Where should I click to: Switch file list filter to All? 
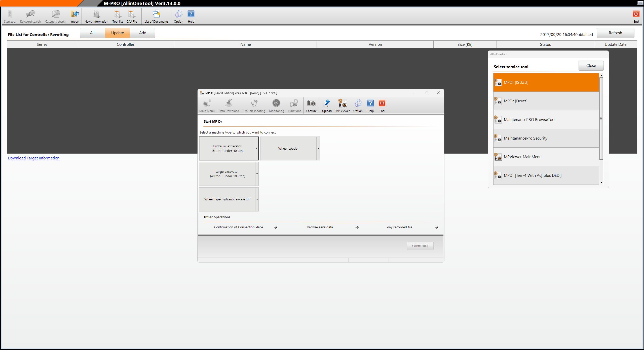tap(92, 33)
